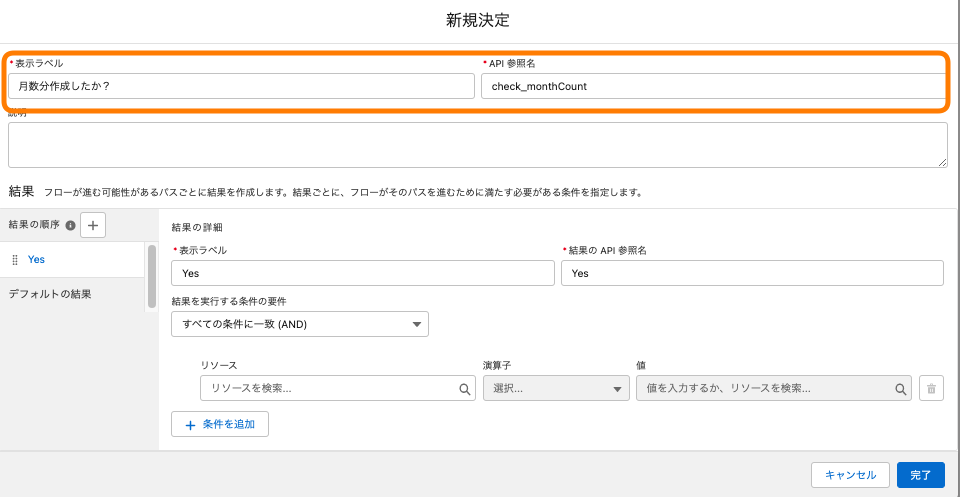Click the 結果の API 参照名 field
The width and height of the screenshot is (960, 497).
(752, 273)
